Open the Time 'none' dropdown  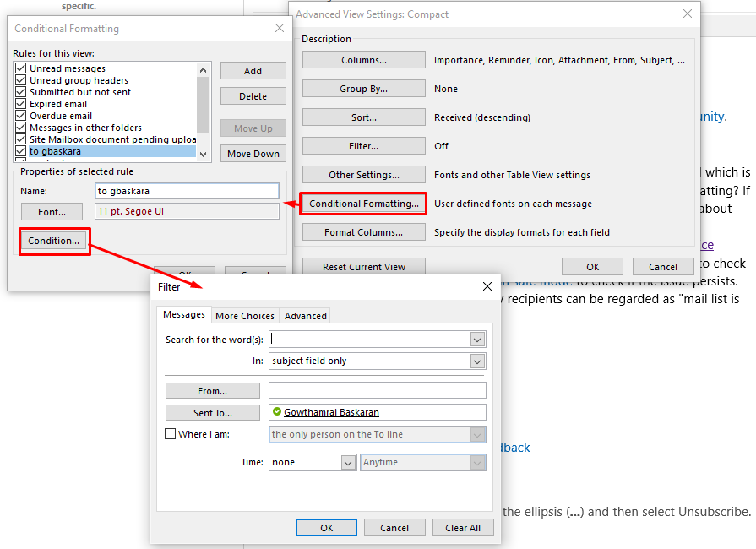point(348,463)
